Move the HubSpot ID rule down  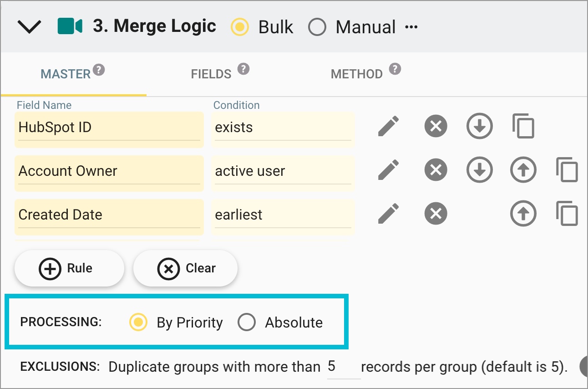pos(479,126)
